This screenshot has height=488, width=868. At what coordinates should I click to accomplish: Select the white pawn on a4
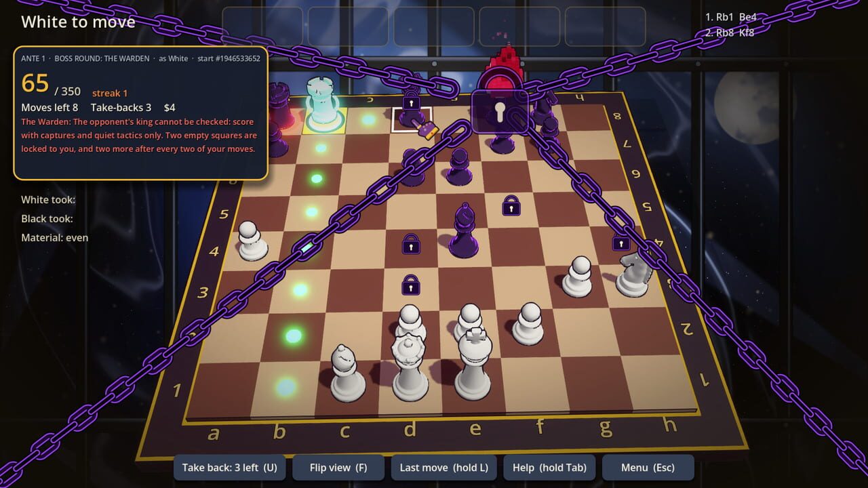pos(252,241)
